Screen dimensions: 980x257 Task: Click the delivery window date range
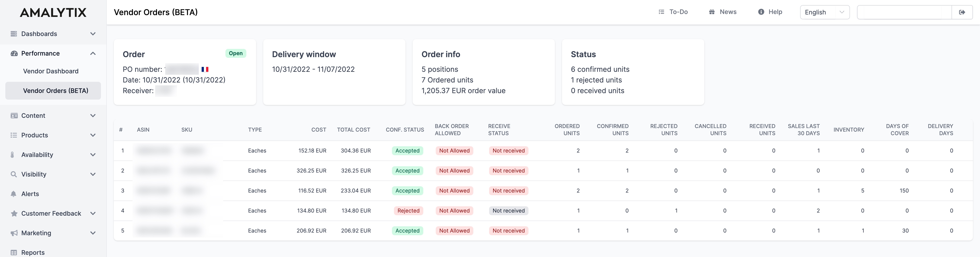point(313,69)
